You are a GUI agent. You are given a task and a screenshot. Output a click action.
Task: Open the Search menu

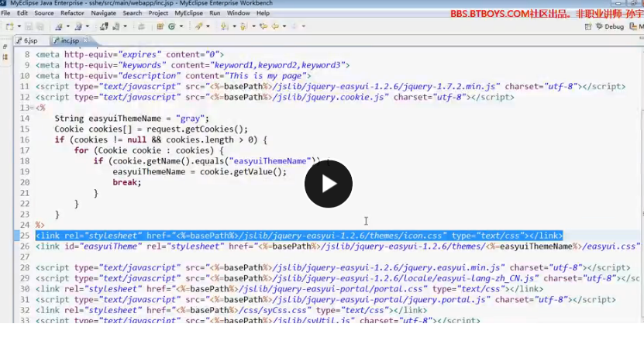coord(133,13)
